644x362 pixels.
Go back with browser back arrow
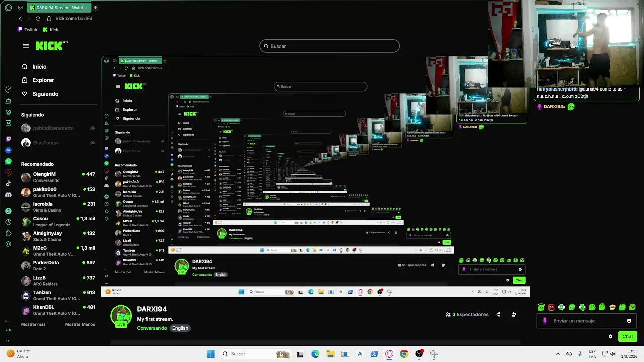pos(20,19)
